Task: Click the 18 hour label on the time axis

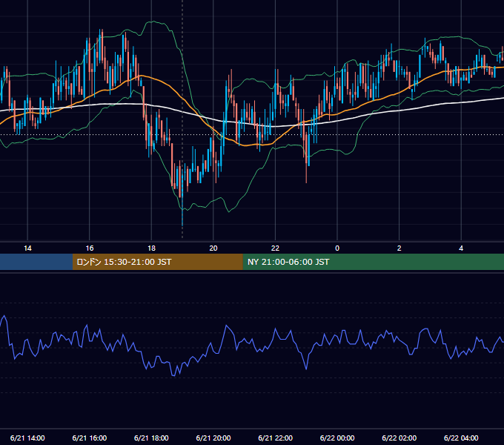Action: click(x=151, y=248)
